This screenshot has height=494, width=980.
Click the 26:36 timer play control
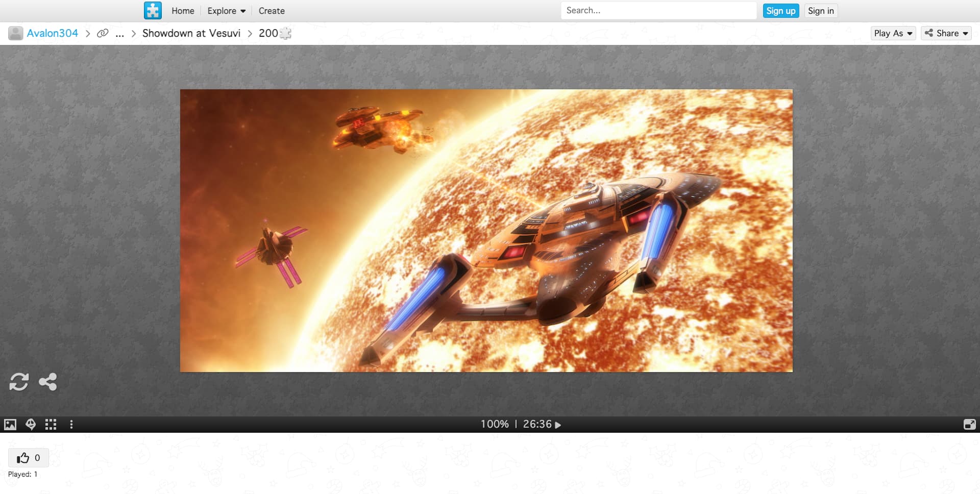[542, 424]
